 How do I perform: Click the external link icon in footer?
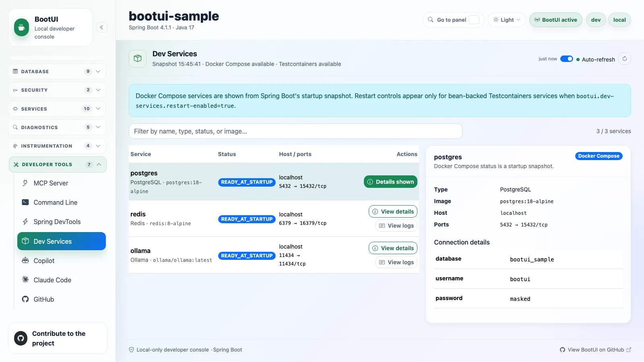click(x=629, y=350)
